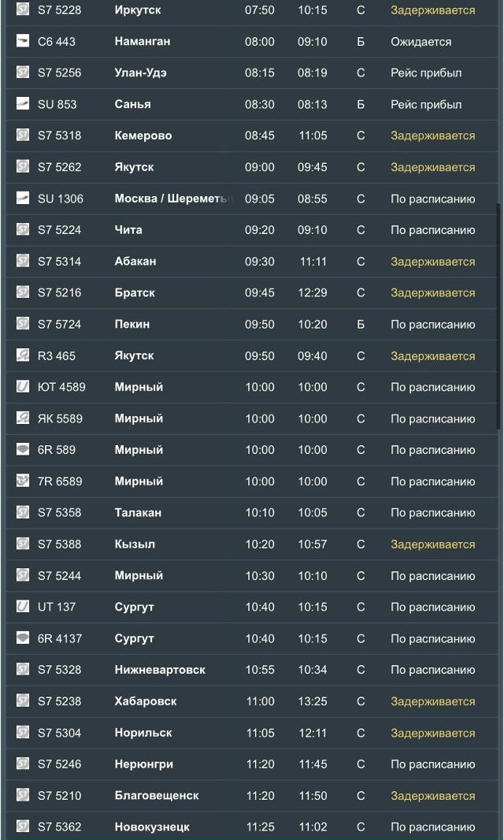Click Ожидается status for flight C6 443
The width and height of the screenshot is (504, 840).
421,41
